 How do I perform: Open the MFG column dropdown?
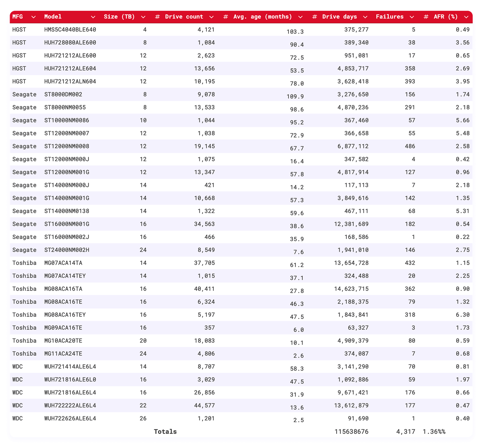[33, 17]
